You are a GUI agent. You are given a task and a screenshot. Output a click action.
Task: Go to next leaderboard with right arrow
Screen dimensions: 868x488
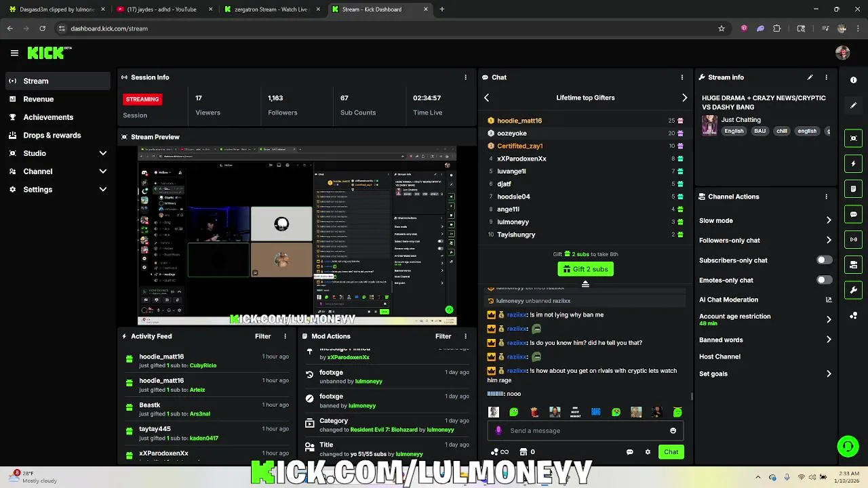click(684, 98)
